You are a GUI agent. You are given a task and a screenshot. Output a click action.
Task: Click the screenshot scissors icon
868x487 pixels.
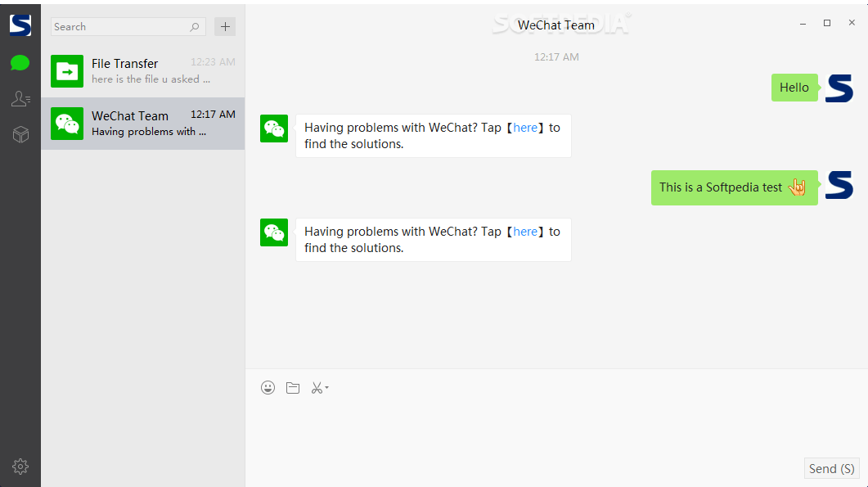coord(317,388)
